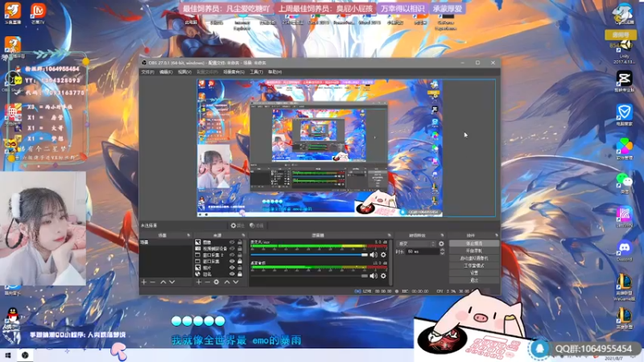The height and width of the screenshot is (362, 644).
Task: Start the virtual camera button
Action: 474,258
